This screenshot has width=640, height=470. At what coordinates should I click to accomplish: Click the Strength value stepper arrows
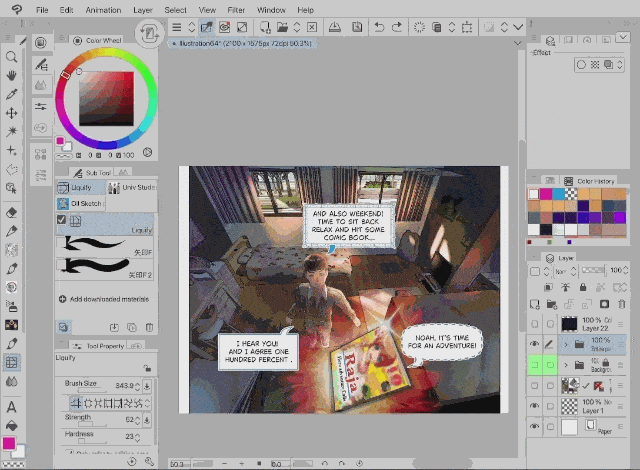(x=138, y=419)
